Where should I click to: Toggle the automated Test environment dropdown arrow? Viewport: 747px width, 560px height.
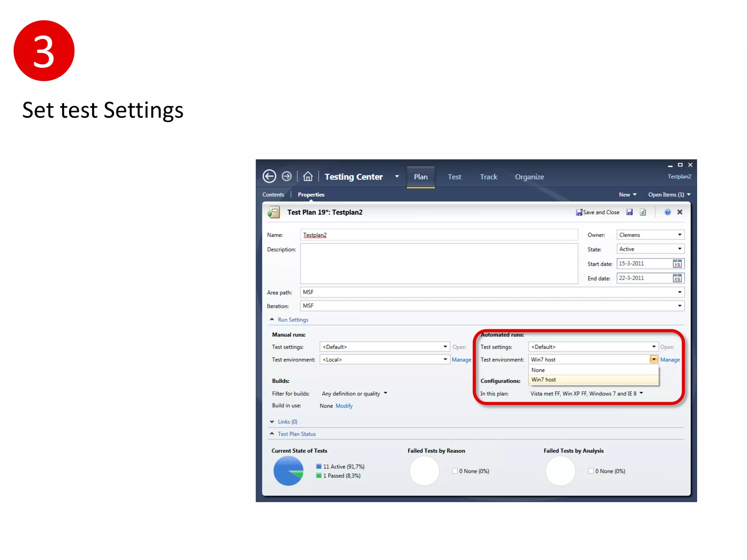[654, 359]
